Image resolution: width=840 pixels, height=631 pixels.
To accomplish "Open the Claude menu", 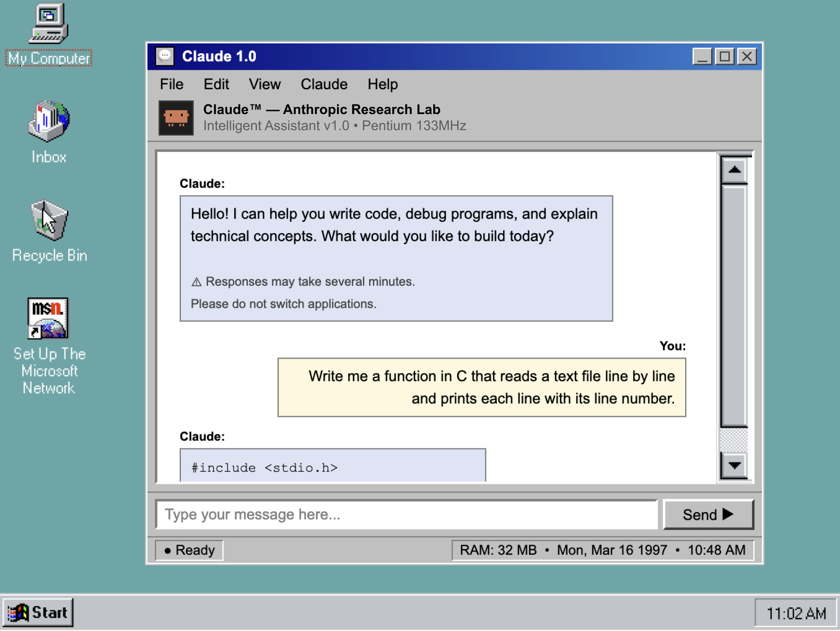I will click(x=324, y=84).
